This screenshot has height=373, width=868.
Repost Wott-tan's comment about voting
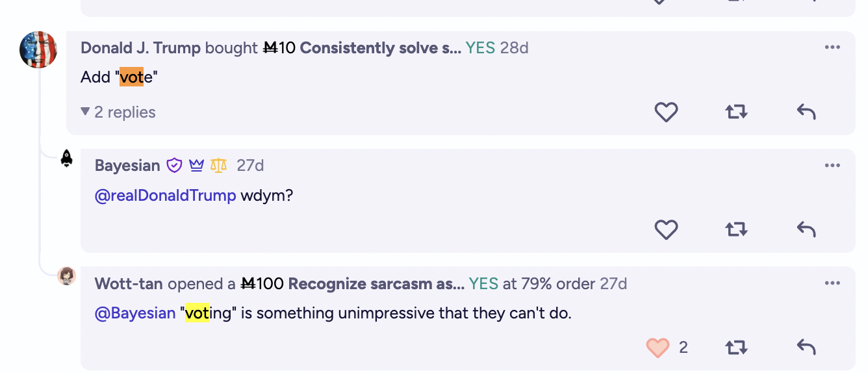[736, 348]
